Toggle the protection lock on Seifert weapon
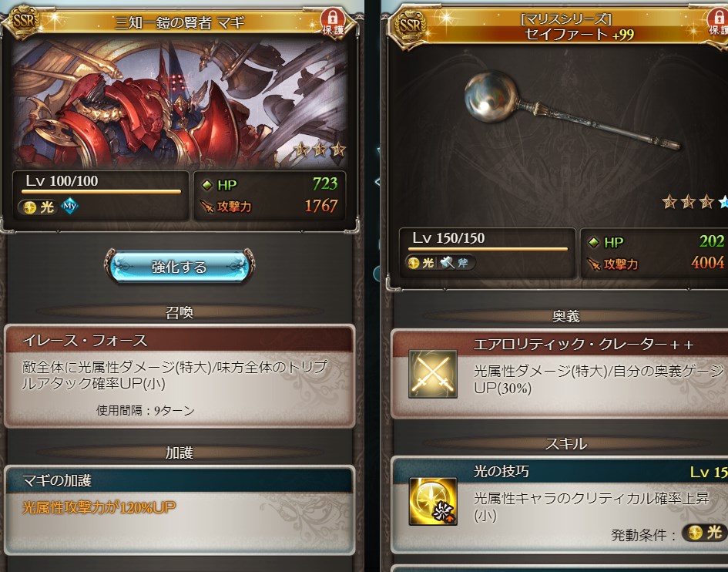Screen dimensions: 728x572 tap(718, 22)
